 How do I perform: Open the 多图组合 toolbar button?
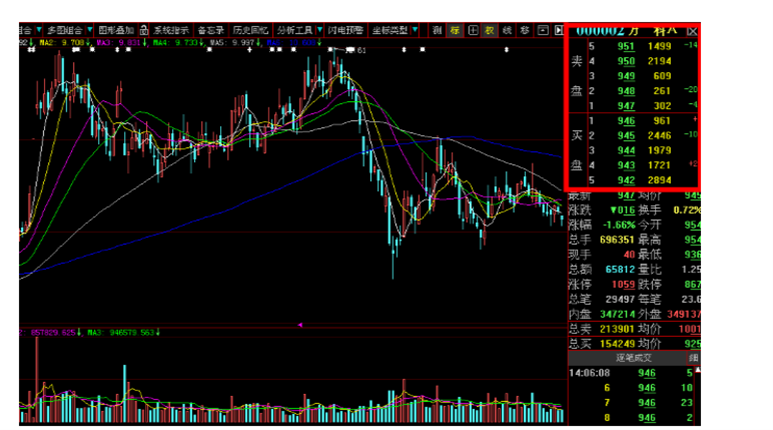click(65, 30)
